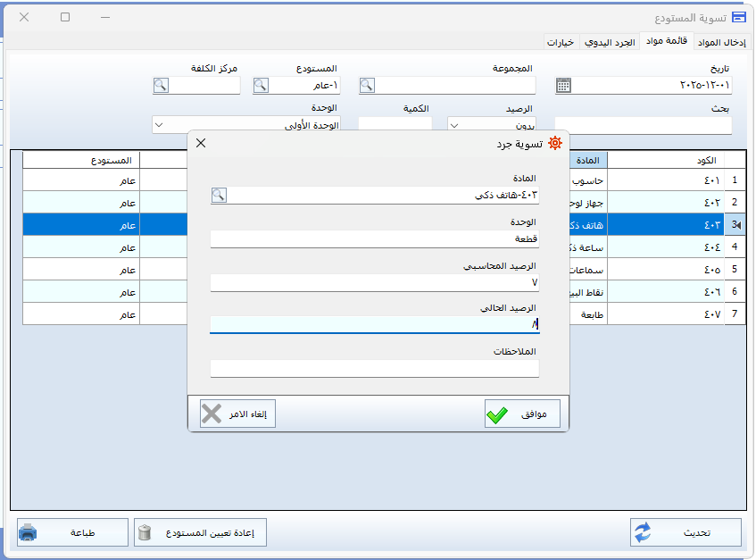The image size is (756, 560).
Task: Click the search icon for مركز الكلفة
Action: coord(161,86)
